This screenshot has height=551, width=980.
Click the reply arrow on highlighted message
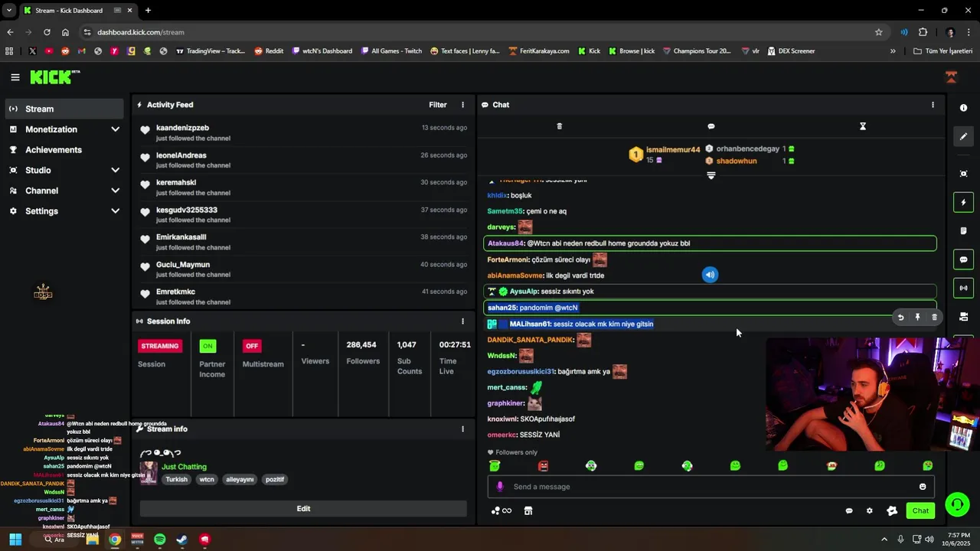tap(900, 317)
